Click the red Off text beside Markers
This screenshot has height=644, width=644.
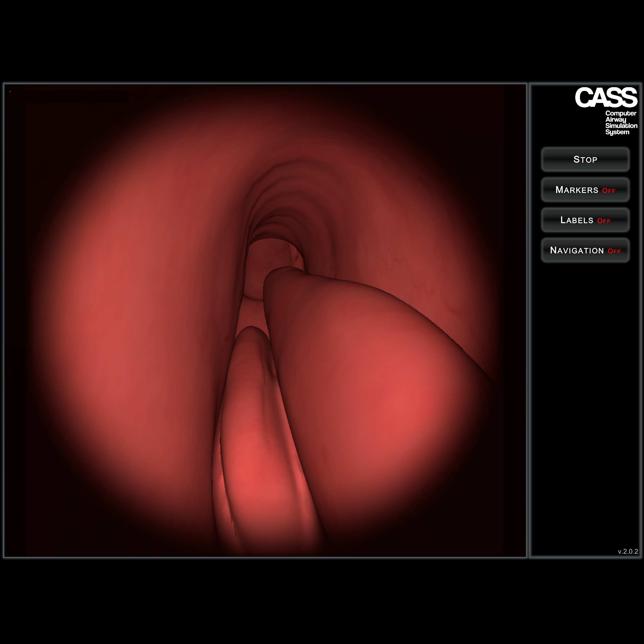(x=609, y=191)
